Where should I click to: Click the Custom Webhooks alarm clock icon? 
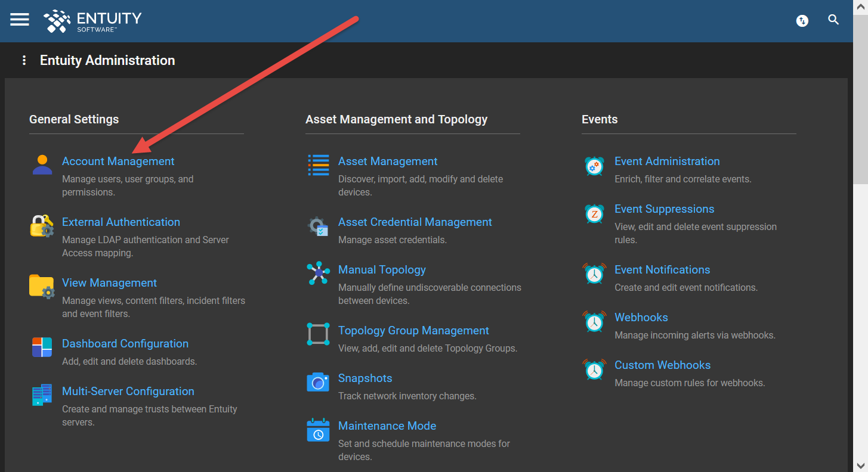tap(594, 369)
